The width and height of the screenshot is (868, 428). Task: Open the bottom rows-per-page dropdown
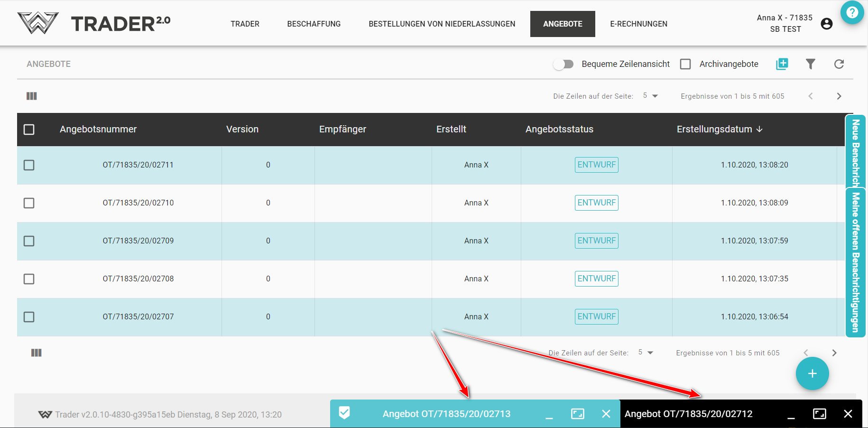646,353
